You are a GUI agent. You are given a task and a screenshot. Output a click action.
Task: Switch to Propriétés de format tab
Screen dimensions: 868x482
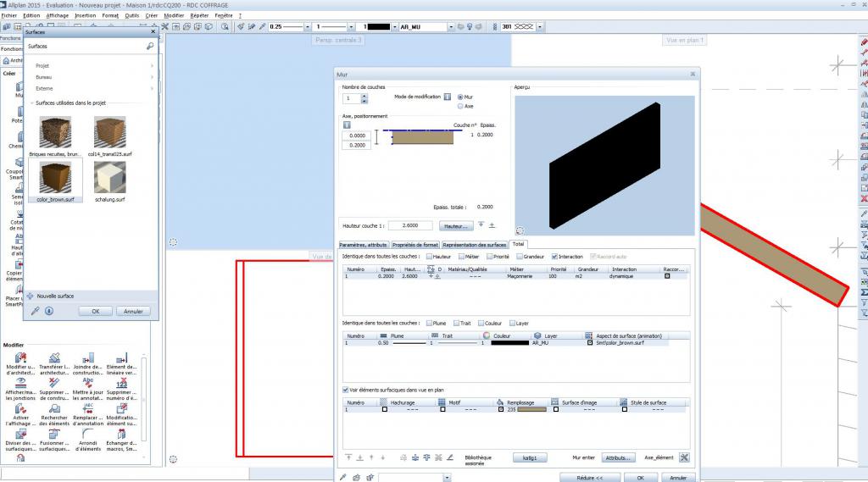[415, 245]
